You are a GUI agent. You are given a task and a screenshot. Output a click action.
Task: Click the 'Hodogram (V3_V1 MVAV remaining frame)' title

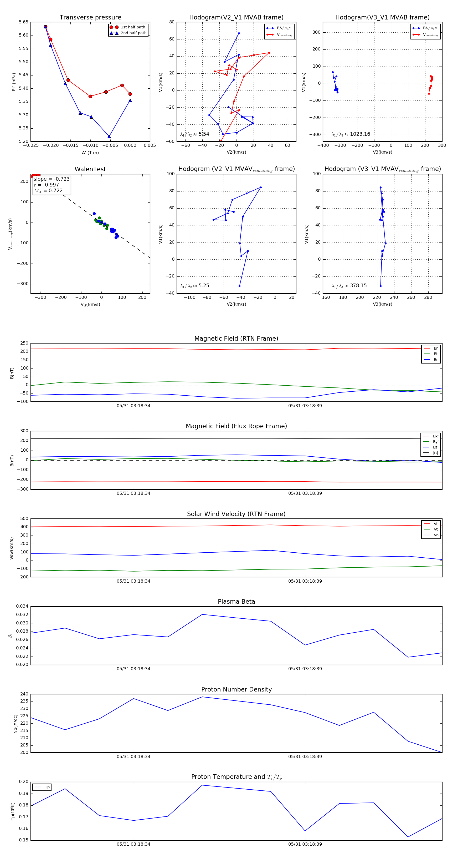pos(382,169)
